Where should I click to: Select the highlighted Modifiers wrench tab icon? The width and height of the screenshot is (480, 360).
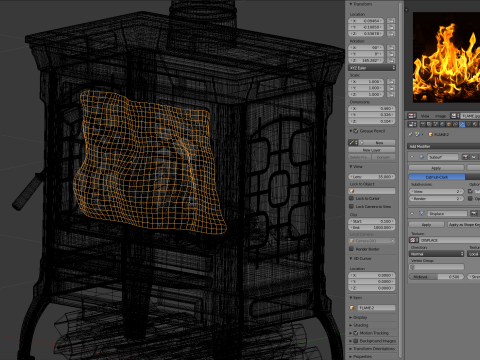pos(462,124)
